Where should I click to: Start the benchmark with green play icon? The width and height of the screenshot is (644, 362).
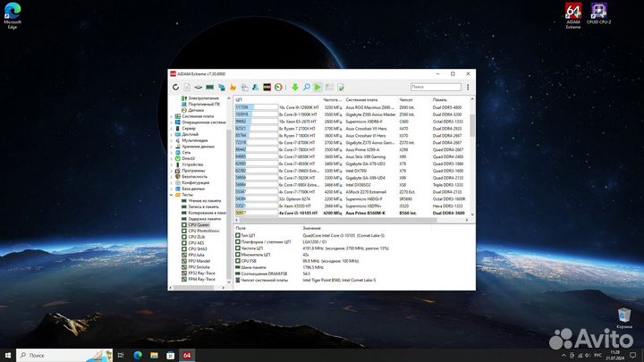coord(318,87)
